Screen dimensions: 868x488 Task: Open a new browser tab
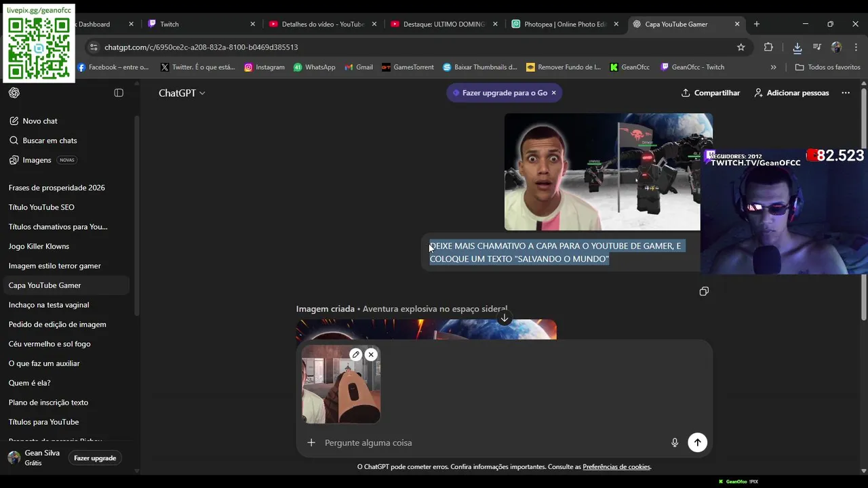(757, 24)
